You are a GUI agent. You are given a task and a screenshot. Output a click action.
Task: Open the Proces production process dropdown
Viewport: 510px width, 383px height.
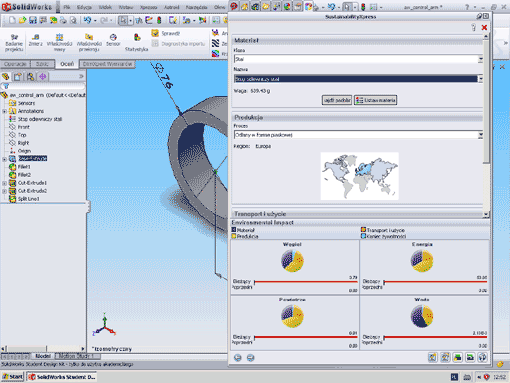(480, 135)
